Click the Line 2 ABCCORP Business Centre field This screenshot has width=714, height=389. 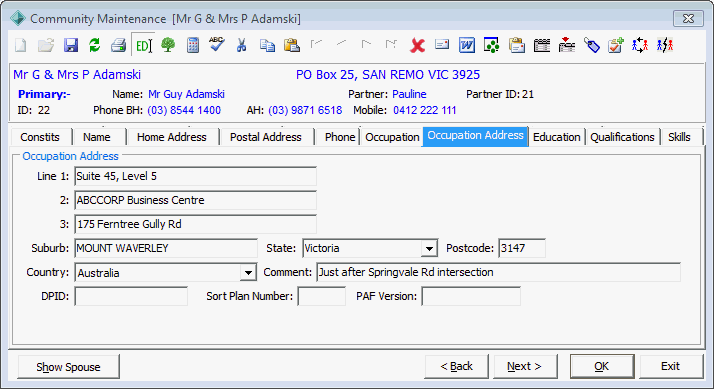[195, 200]
